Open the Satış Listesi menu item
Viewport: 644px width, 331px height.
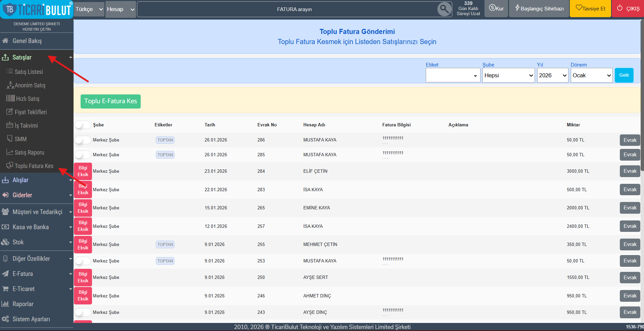29,72
